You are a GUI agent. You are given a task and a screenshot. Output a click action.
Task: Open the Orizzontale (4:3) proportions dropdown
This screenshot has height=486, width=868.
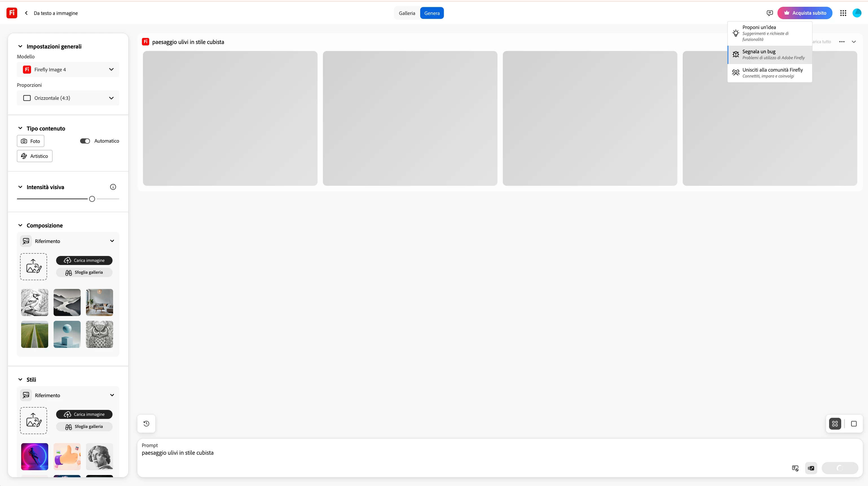click(68, 98)
